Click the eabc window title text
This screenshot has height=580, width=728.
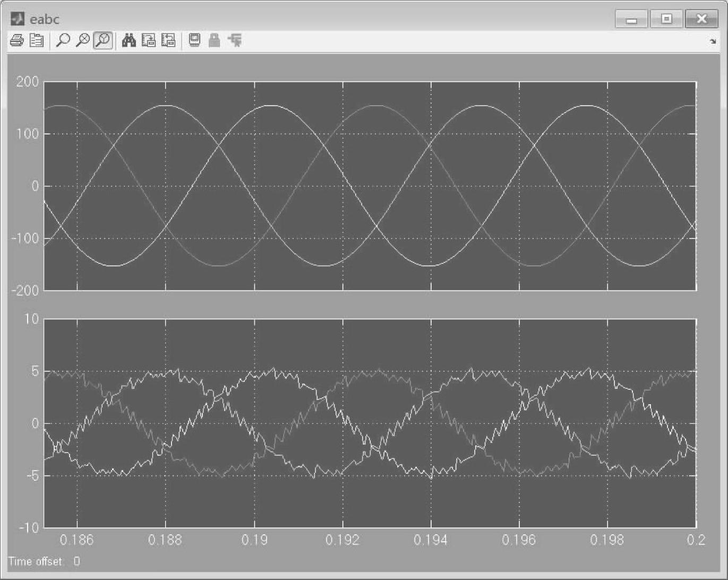click(x=45, y=20)
